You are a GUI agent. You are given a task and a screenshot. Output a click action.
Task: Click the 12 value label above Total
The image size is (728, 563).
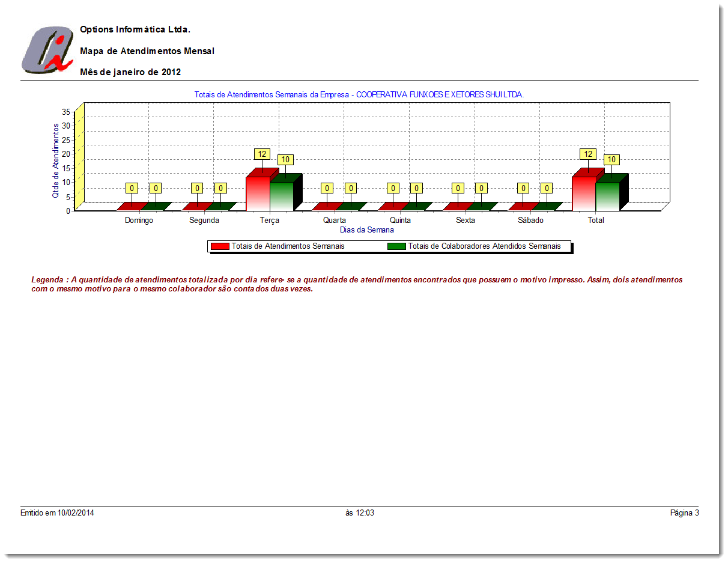pos(588,154)
